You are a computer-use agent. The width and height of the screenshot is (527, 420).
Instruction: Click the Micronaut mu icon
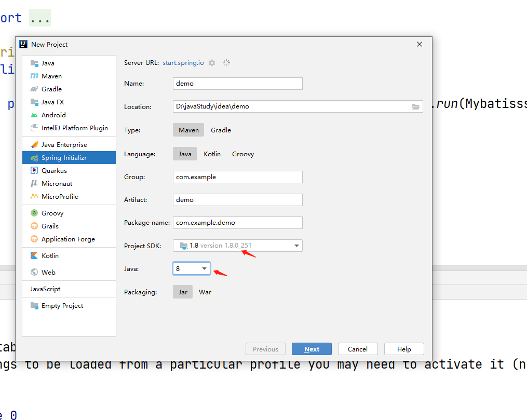point(34,183)
